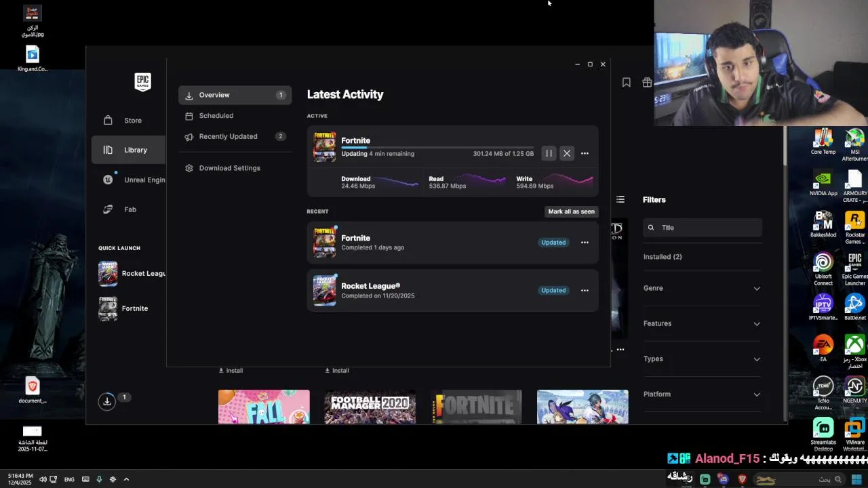Switch to the Scheduled tab

pyautogui.click(x=235, y=116)
